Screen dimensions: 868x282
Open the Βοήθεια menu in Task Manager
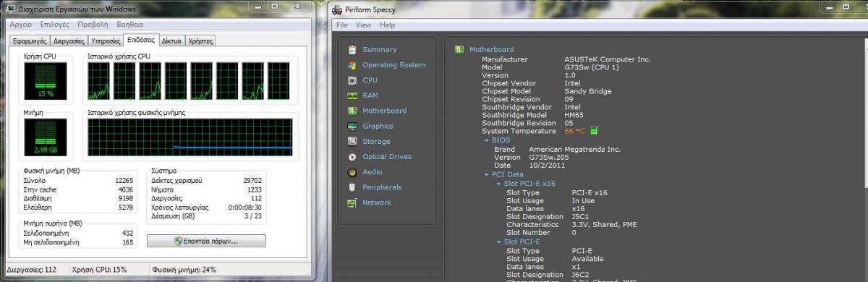[130, 25]
